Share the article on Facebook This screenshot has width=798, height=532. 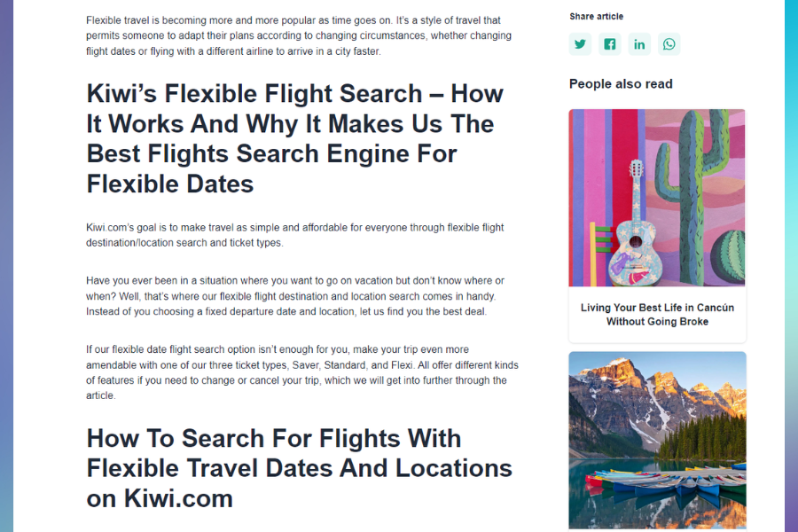pos(609,43)
